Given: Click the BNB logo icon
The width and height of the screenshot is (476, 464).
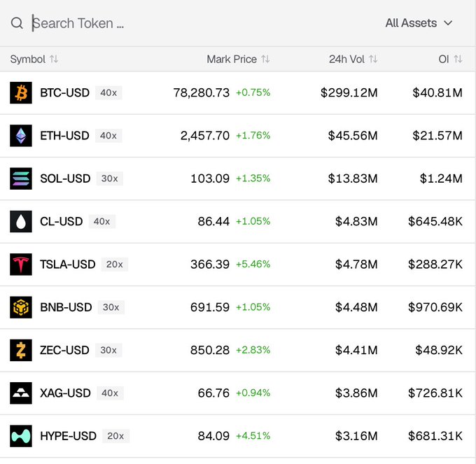Looking at the screenshot, I should (21, 307).
